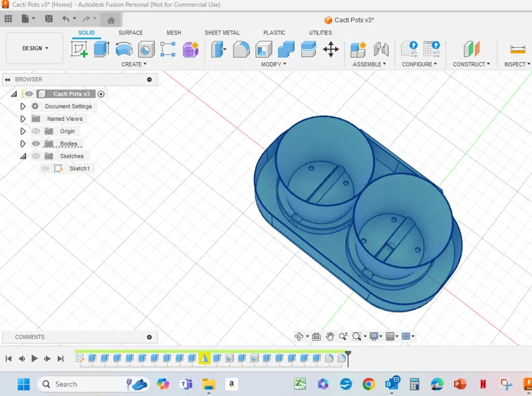Collapse the Sketches folder
Viewport: 532px width, 396px height.
coord(23,156)
